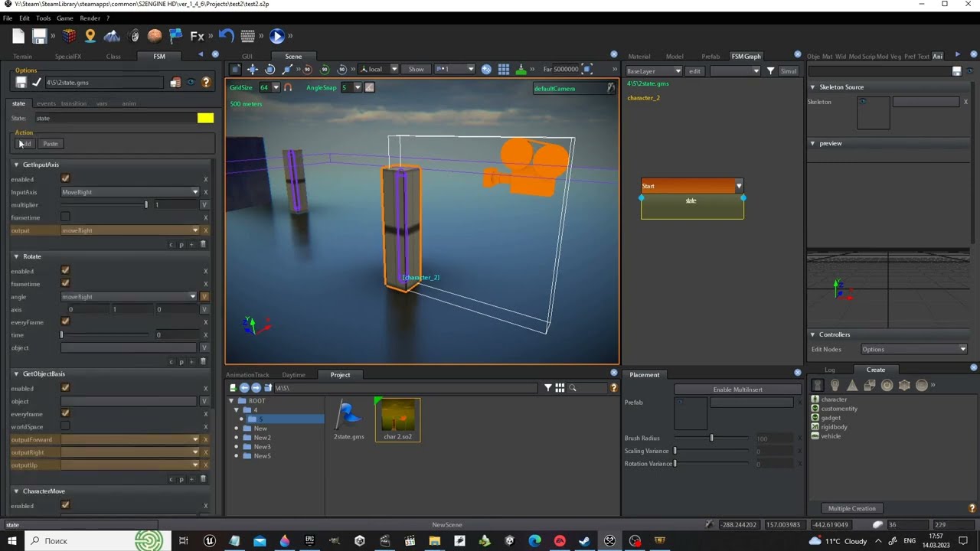Open the AngleSnap 5 dropdown
The image size is (980, 551).
(351, 87)
